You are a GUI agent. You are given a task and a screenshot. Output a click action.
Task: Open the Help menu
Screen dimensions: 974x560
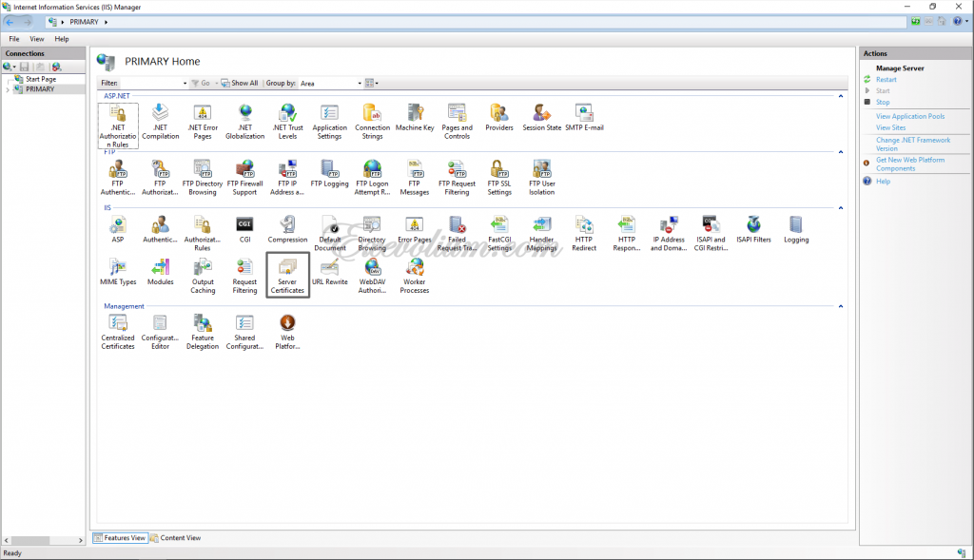pyautogui.click(x=62, y=38)
